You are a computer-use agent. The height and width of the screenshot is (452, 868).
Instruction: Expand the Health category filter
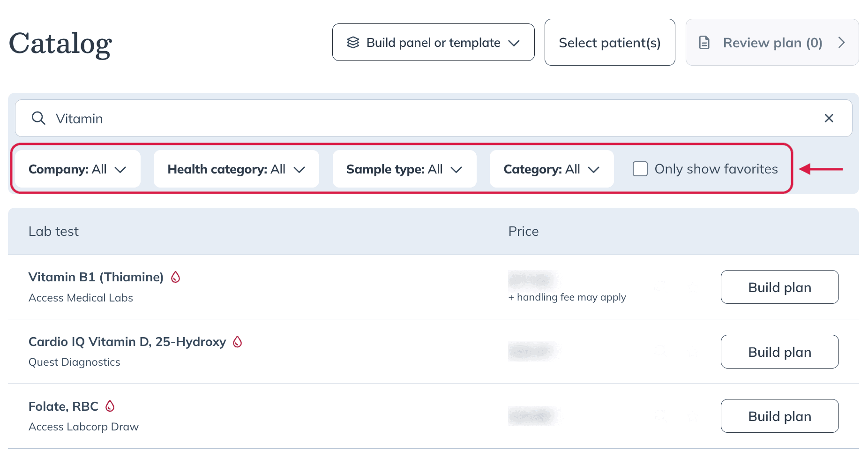click(x=236, y=169)
